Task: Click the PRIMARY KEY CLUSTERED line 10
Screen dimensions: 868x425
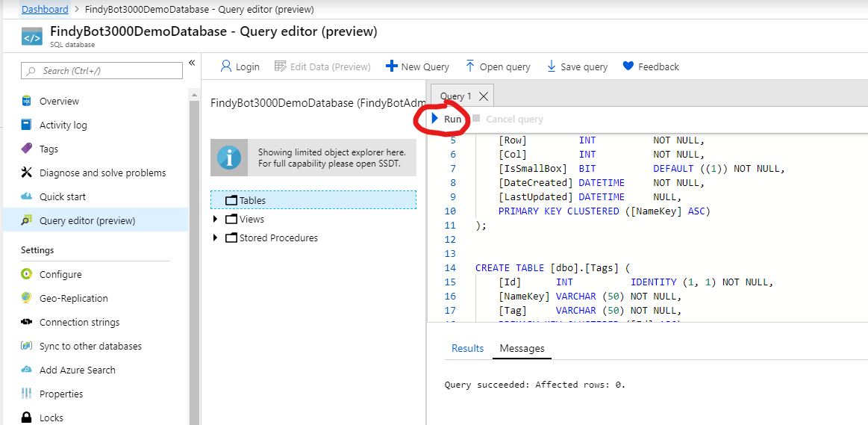Action: click(604, 211)
